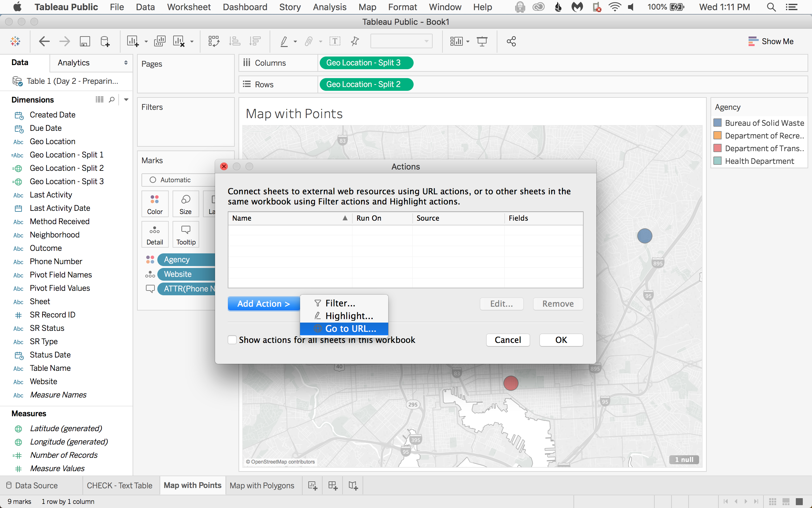Open fit size combo box in toolbar
The height and width of the screenshot is (508, 812).
[x=401, y=41]
